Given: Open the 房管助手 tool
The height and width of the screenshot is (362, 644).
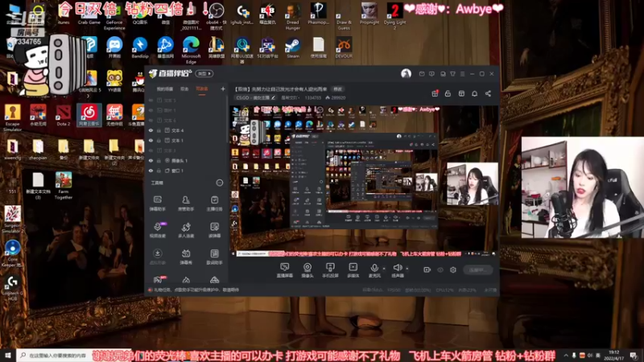Looking at the screenshot, I should click(186, 204).
